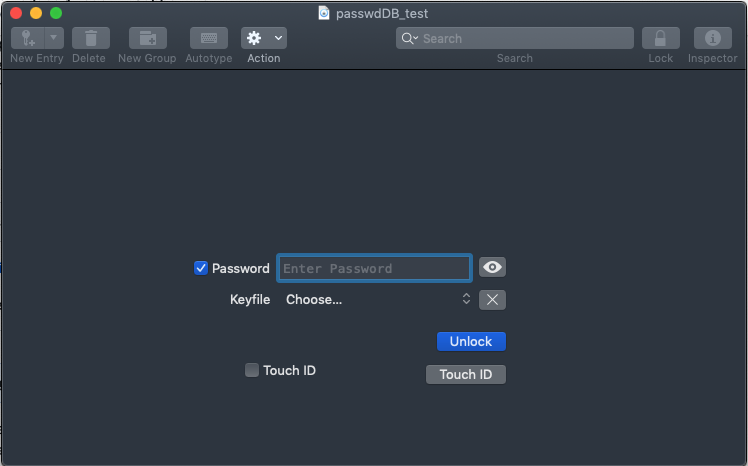Reveal password with the eye icon
Screen dimensions: 748x466
tap(492, 267)
